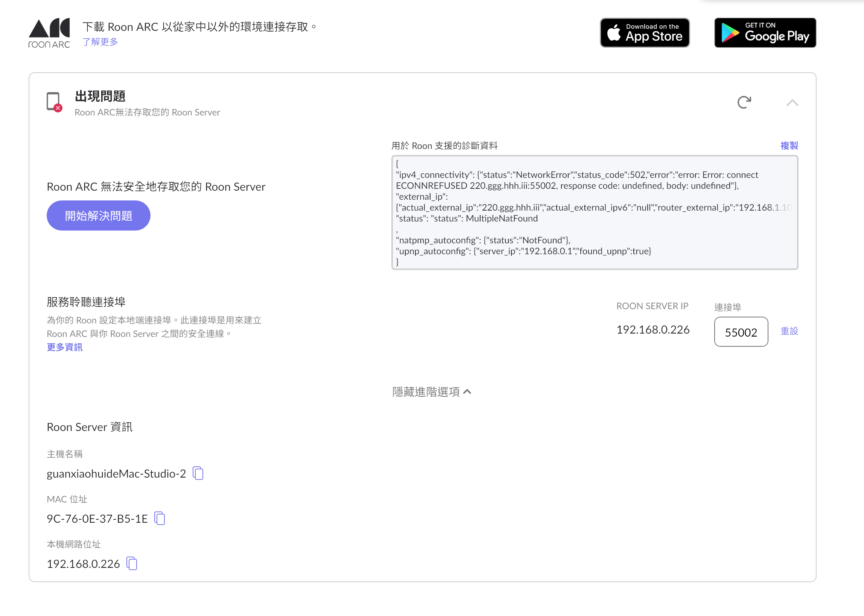Refresh the Roon ARC connection status

click(x=744, y=102)
